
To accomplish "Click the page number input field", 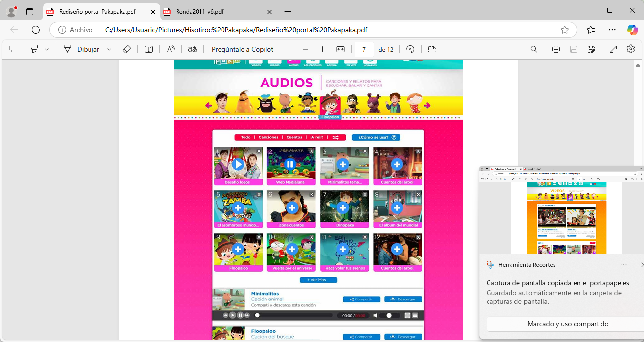I will (364, 49).
